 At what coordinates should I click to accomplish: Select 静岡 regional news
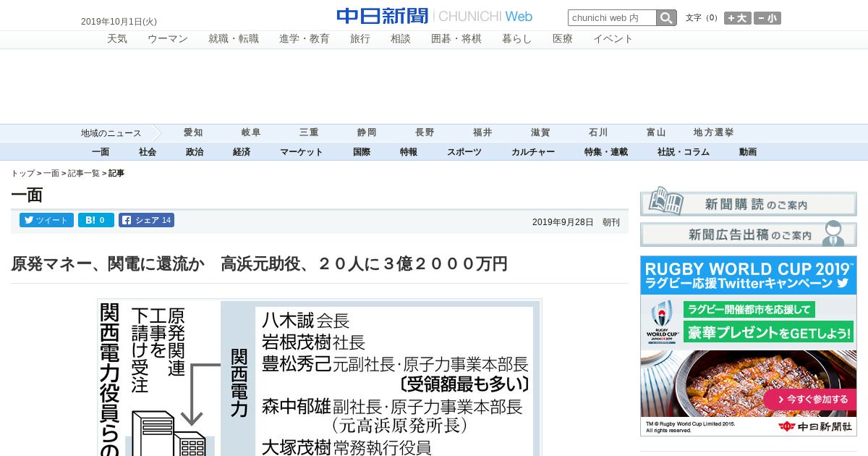367,132
